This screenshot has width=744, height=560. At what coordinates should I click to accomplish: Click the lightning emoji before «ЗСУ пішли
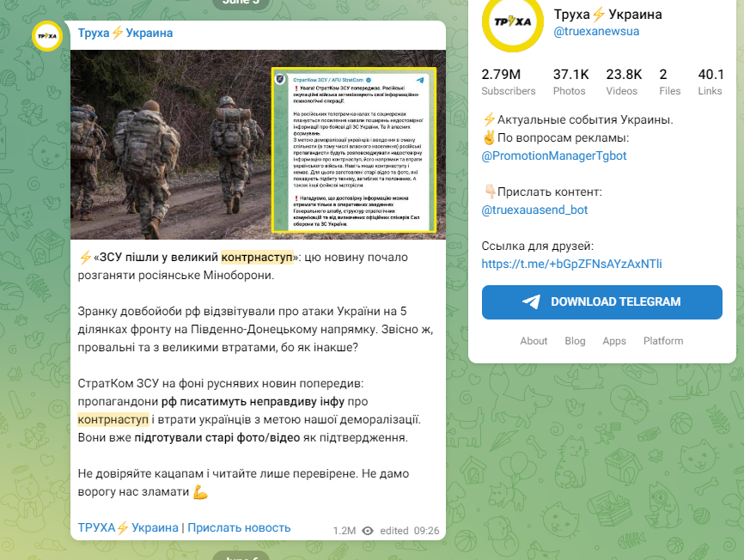(85, 258)
